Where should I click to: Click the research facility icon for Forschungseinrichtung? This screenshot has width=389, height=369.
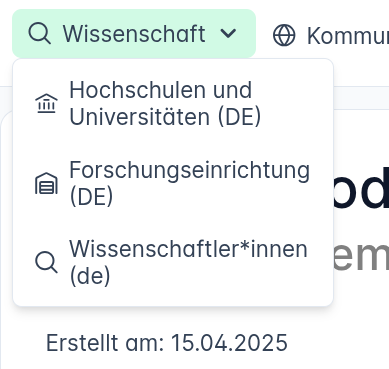tap(46, 183)
